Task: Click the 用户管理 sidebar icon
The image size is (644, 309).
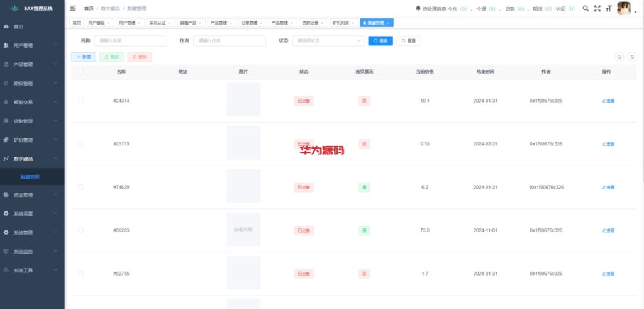Action: 6,45
